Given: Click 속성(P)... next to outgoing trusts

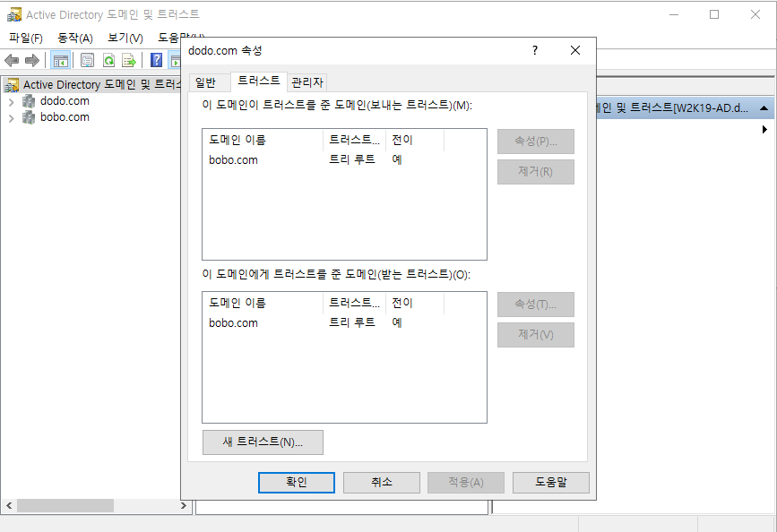Looking at the screenshot, I should (536, 142).
